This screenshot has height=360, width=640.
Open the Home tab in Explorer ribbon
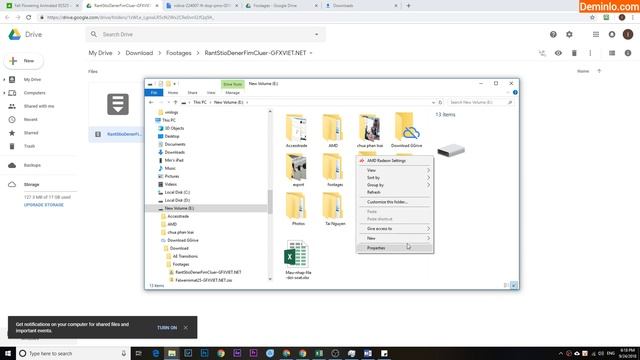tap(173, 93)
